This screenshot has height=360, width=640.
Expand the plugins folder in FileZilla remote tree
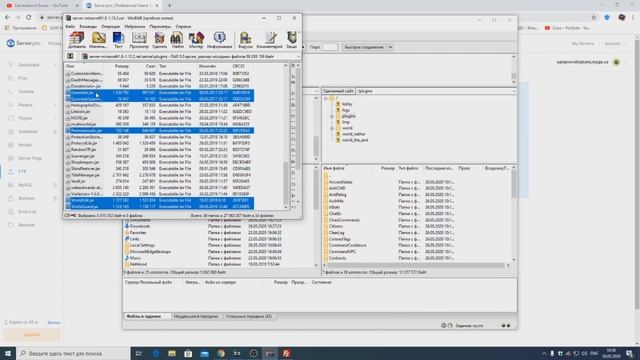[332, 116]
